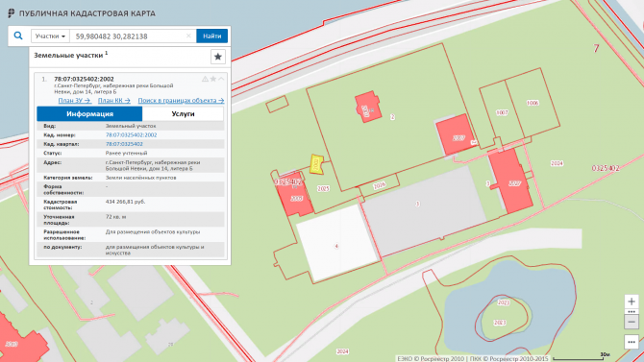Open the План ЗУ link
644x362 pixels.
[x=75, y=101]
